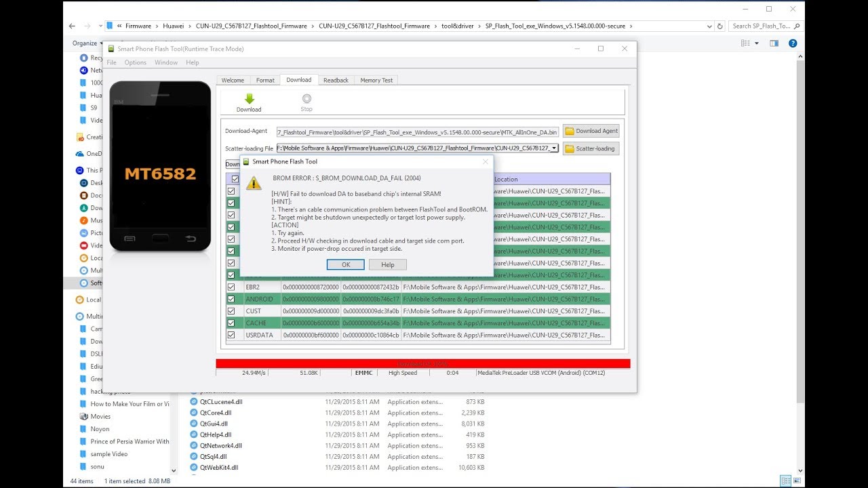Click Help in the BROM ERROR dialog

point(388,264)
